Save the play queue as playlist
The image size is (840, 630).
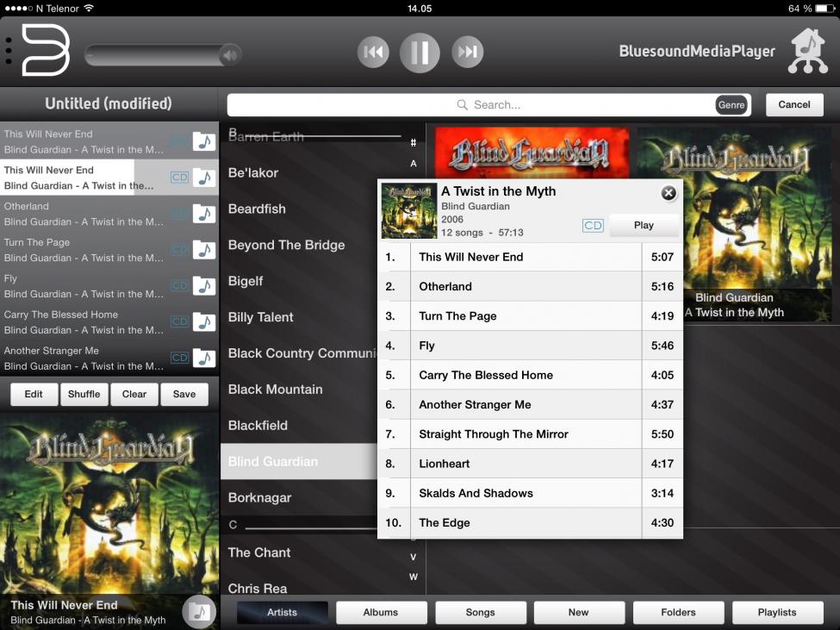point(184,394)
